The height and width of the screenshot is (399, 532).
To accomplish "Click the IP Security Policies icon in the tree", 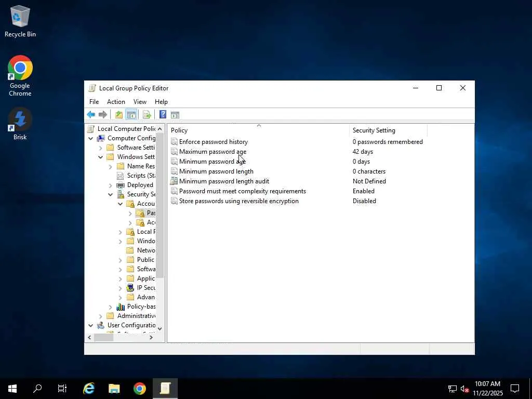I will [x=130, y=288].
